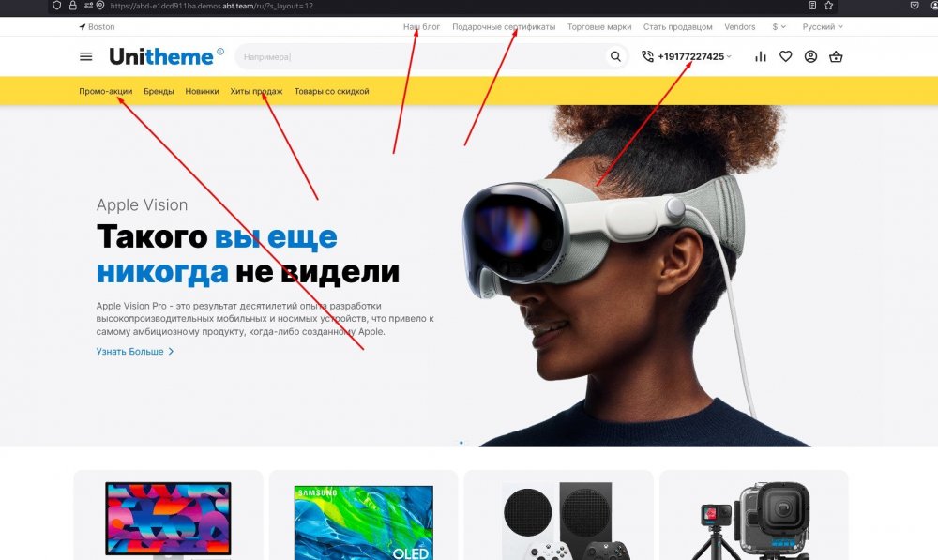
Task: Click the search magnifier icon
Action: pos(614,56)
